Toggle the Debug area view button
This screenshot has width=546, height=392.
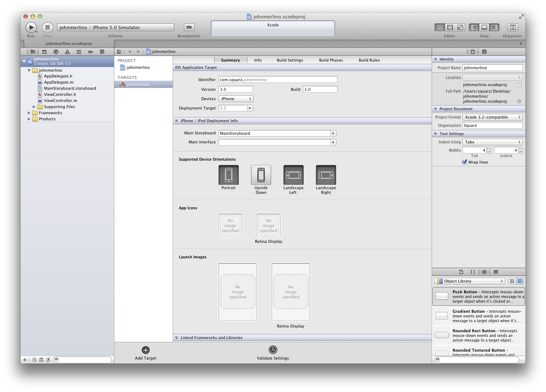click(x=484, y=27)
